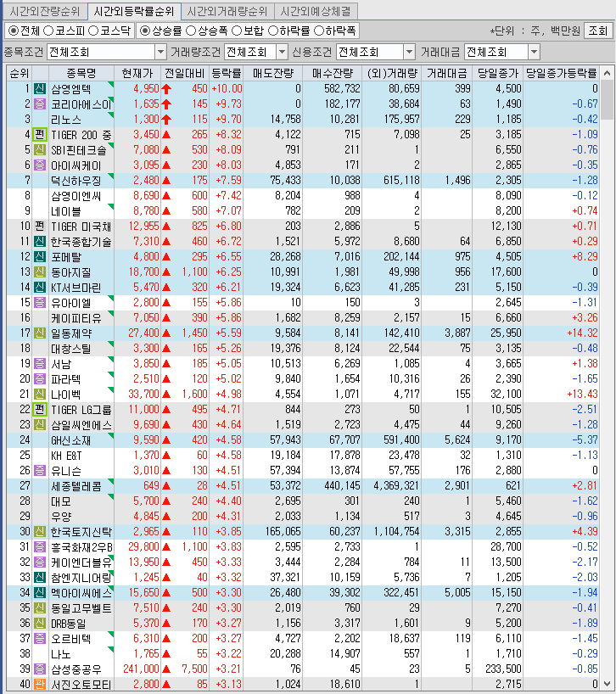Switch to the 시간외등락률순위 tab
Viewport: 616px width, 694px height.
[x=134, y=11]
